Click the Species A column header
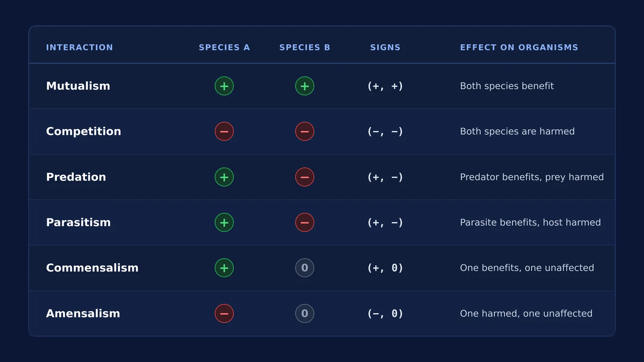Image resolution: width=644 pixels, height=362 pixels. click(224, 47)
